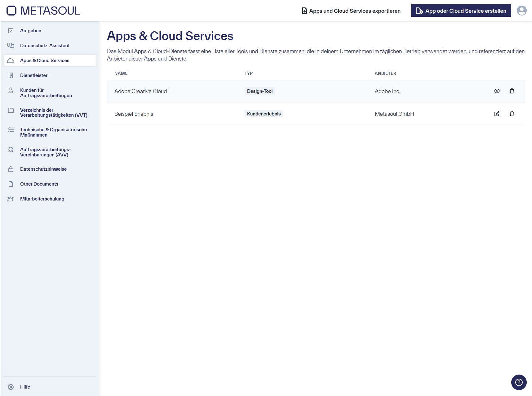
Task: Click the trash icon for Adobe Creative Cloud
Action: [512, 91]
